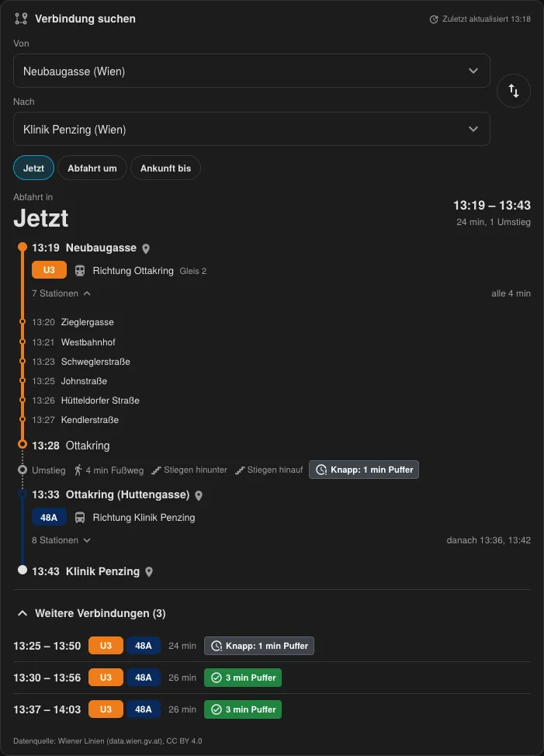Open the Von dropdown showing Neubaugasse (Wien)

[x=251, y=71]
